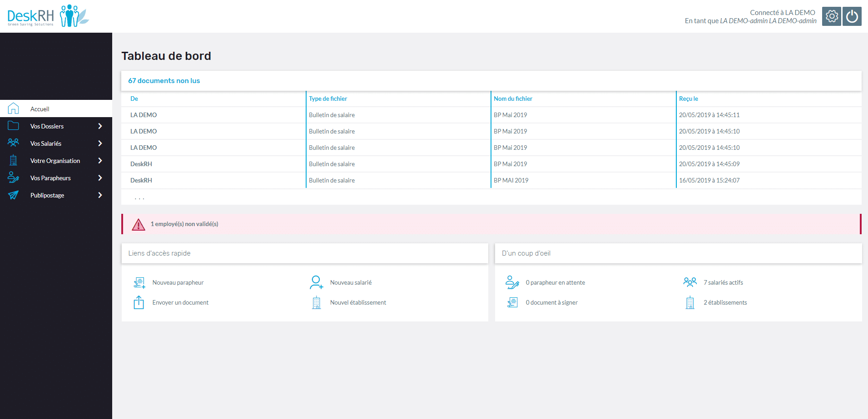Image resolution: width=868 pixels, height=419 pixels.
Task: Click the Nouveau parapheur icon
Action: point(139,283)
